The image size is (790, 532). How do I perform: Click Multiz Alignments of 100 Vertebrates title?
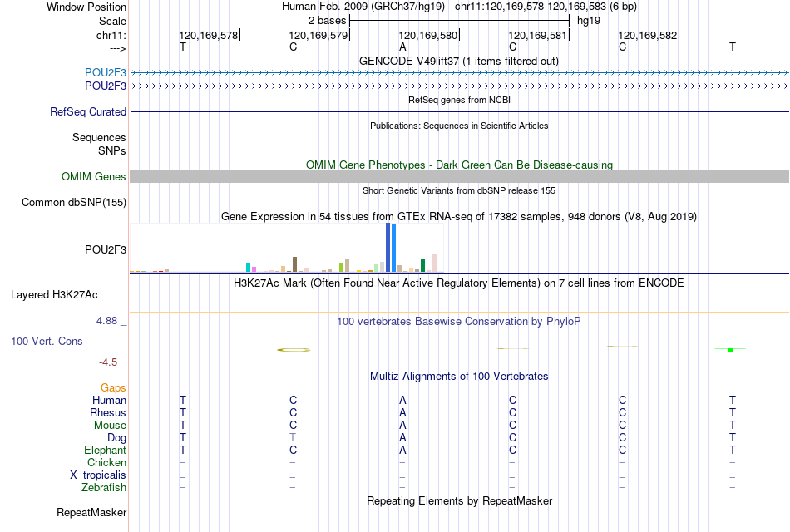[x=459, y=376]
